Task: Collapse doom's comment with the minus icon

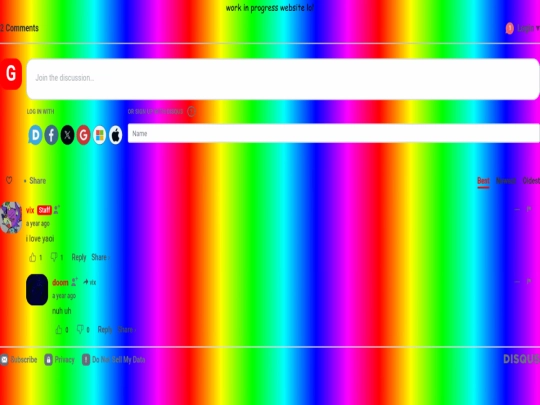Action: 517,281
